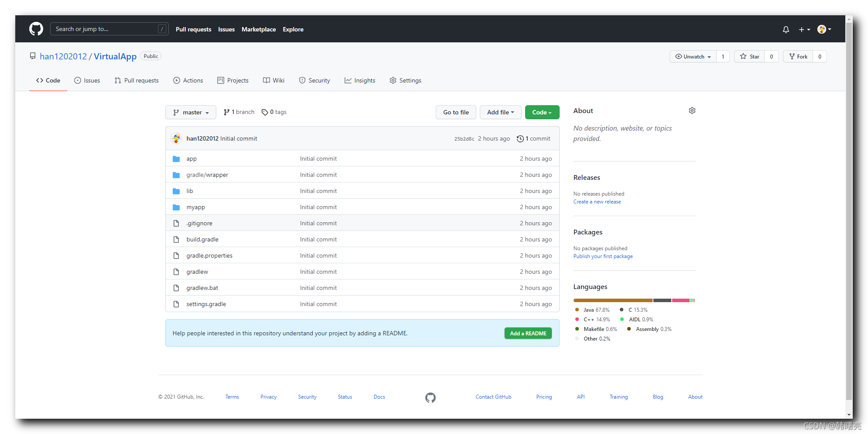Open the lib folder
This screenshot has height=434, width=868.
click(x=190, y=191)
